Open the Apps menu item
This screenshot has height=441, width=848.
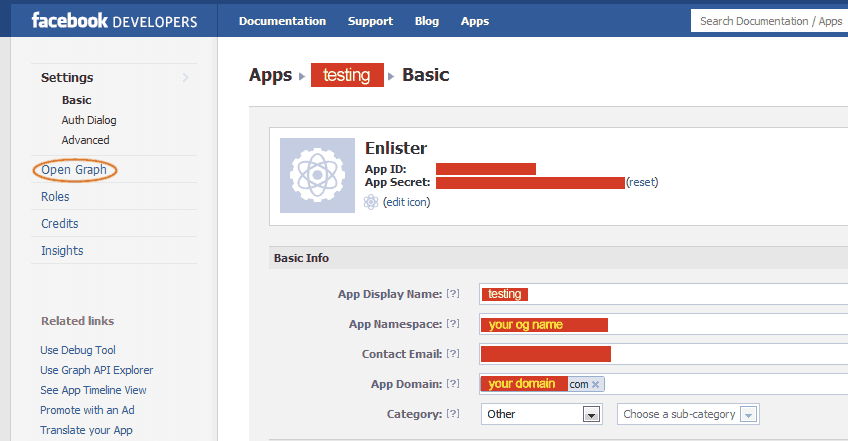pos(475,22)
